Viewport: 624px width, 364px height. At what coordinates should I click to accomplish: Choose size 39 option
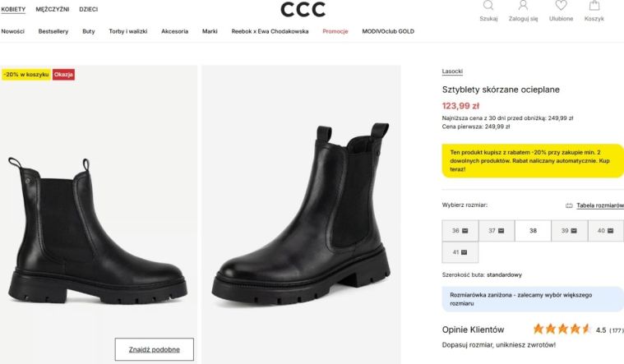pos(570,231)
